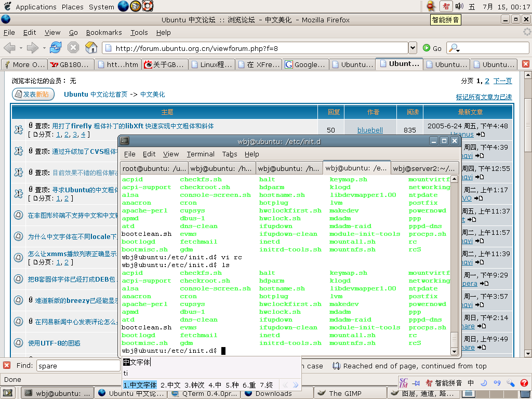
Task: Open the Help lifebuoy icon in top panel
Action: pos(148,6)
